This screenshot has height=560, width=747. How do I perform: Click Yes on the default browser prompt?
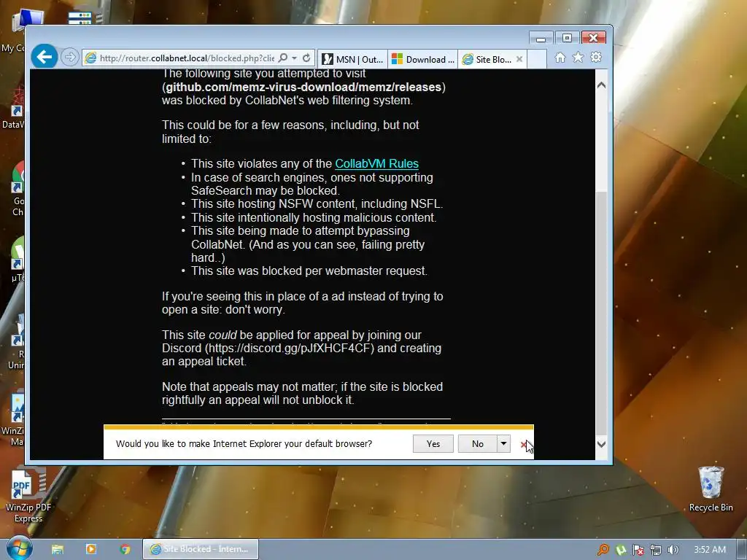click(433, 444)
